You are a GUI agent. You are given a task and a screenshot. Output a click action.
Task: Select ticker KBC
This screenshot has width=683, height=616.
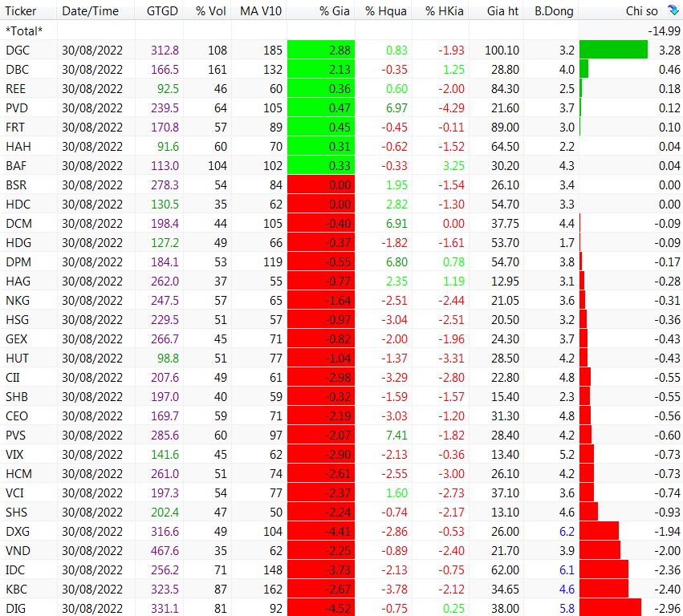pyautogui.click(x=16, y=589)
